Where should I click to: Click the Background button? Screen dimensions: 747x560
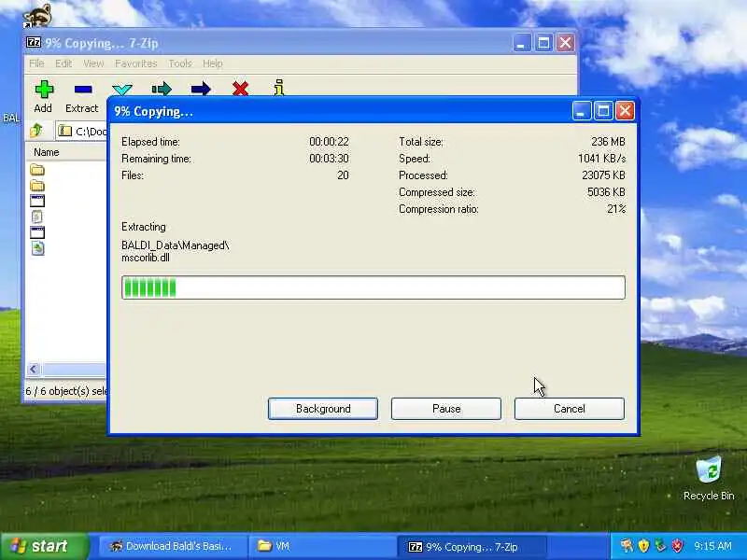[323, 409]
